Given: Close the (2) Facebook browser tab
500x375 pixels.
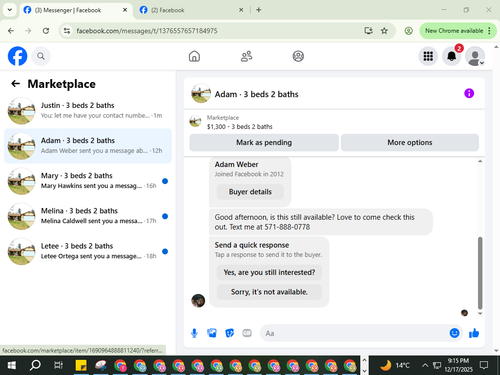Looking at the screenshot, I should pos(241,10).
